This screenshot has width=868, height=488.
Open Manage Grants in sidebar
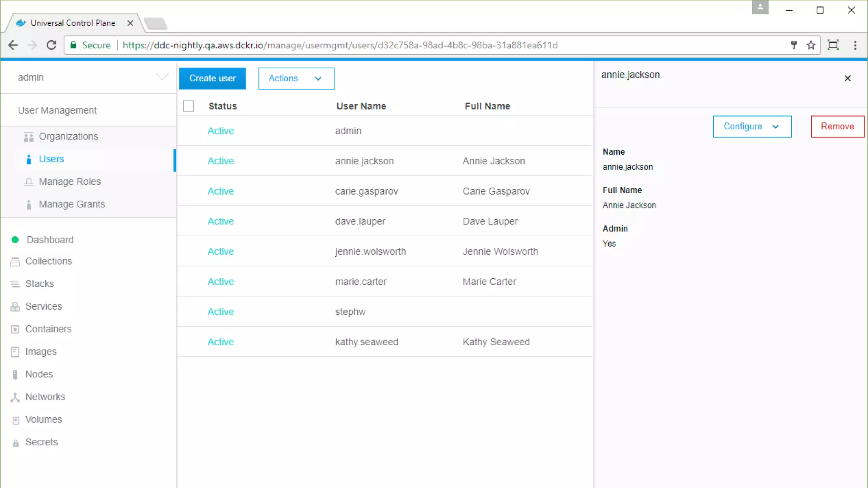(x=72, y=204)
